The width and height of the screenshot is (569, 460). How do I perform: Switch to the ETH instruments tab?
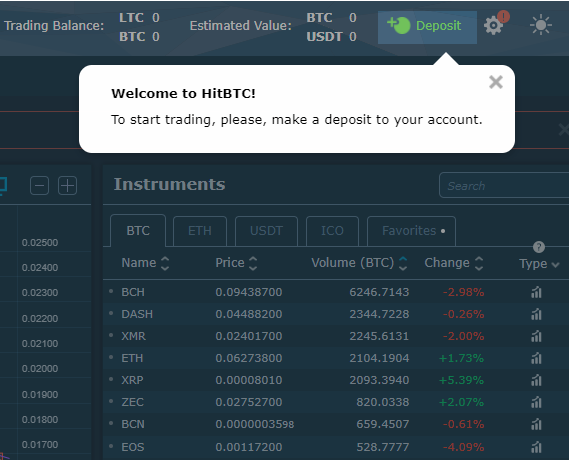coord(200,231)
